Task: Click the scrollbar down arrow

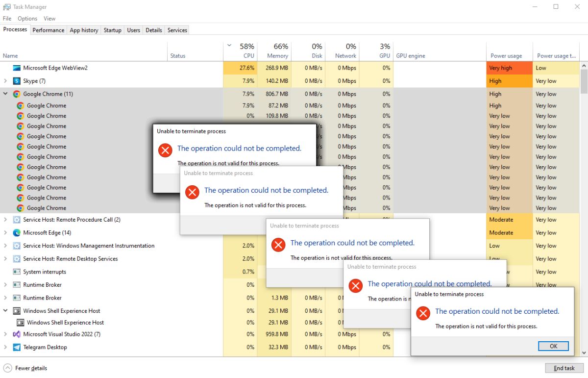Action: 584,352
